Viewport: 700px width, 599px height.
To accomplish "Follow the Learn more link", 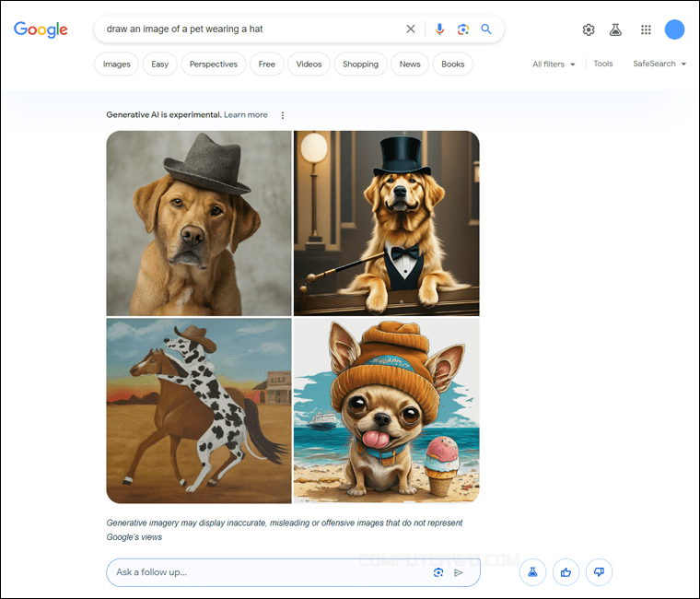I will [246, 115].
